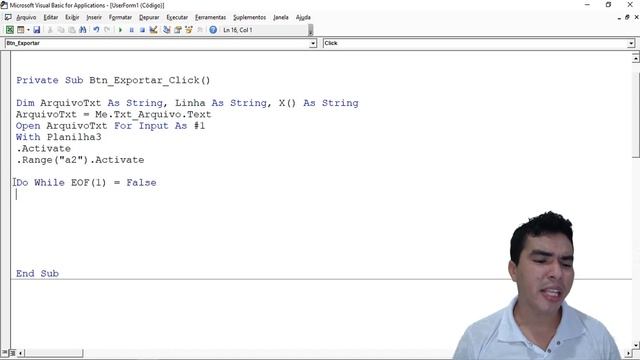Open the Executar menu
The width and height of the screenshot is (640, 360).
pyautogui.click(x=177, y=17)
